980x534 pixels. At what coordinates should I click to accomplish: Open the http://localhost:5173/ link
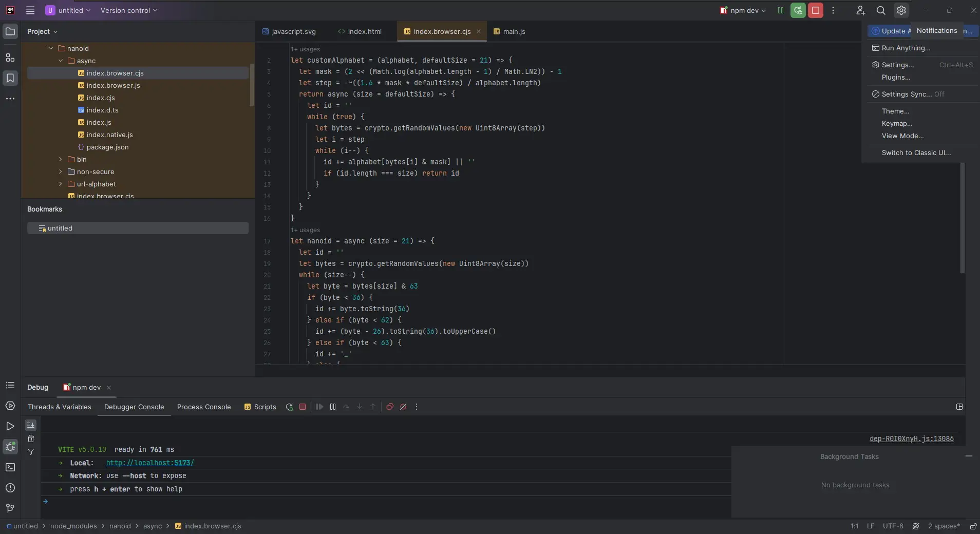click(x=150, y=463)
